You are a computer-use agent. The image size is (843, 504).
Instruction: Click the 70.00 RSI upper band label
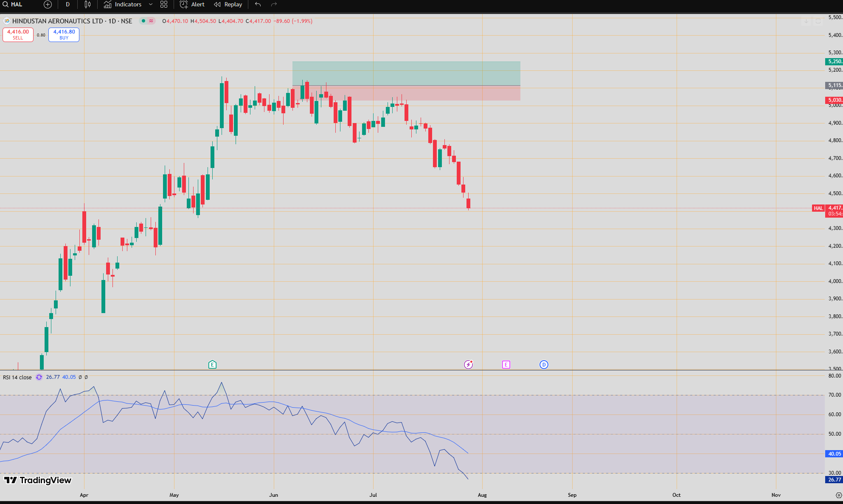(x=835, y=395)
